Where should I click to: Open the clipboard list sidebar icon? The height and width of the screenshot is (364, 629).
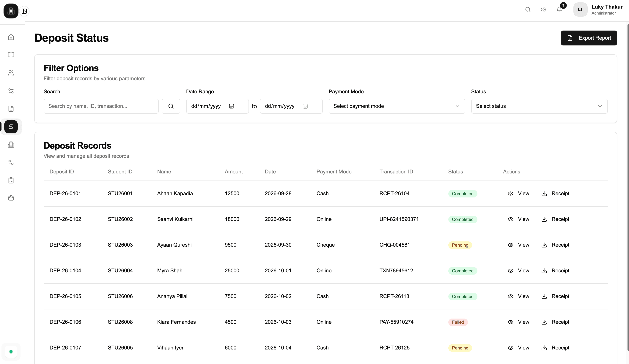pyautogui.click(x=11, y=180)
